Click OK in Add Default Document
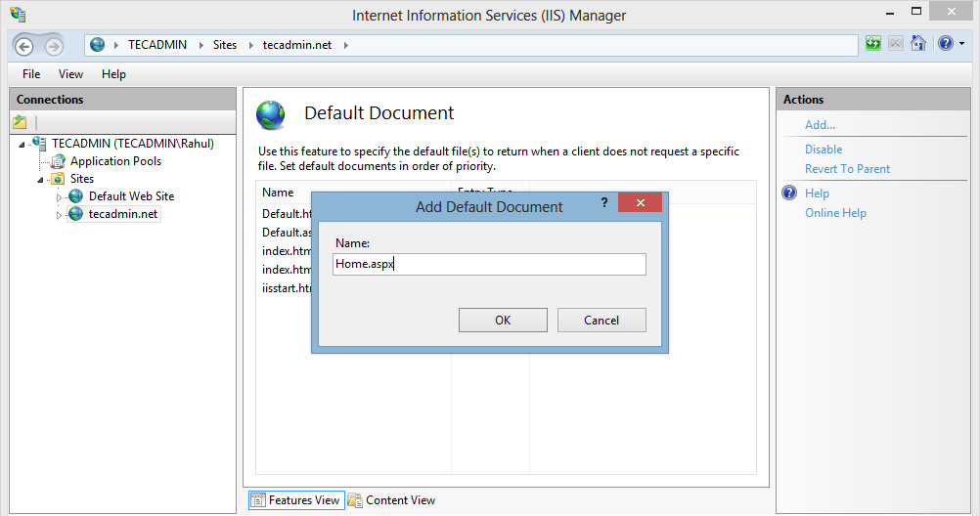This screenshot has height=516, width=980. click(503, 320)
